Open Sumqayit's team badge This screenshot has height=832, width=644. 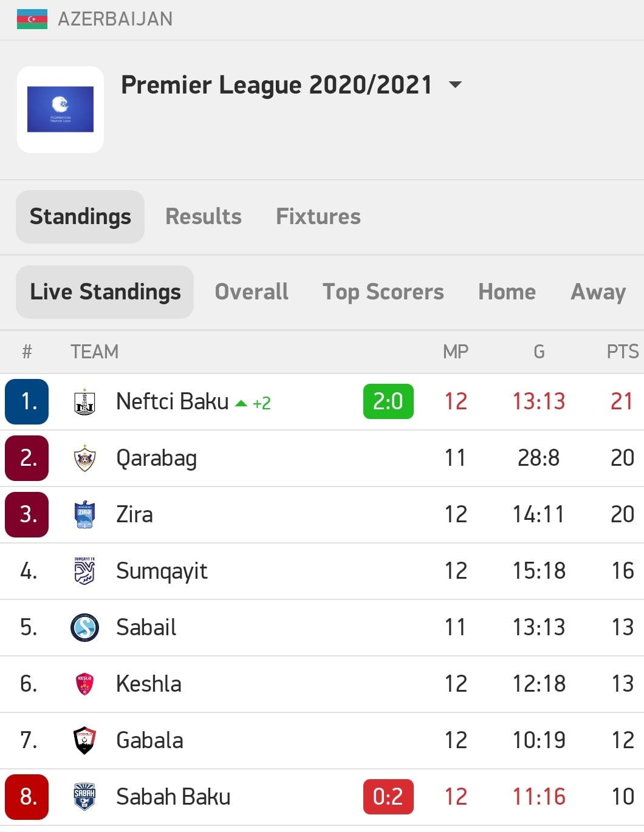84,571
